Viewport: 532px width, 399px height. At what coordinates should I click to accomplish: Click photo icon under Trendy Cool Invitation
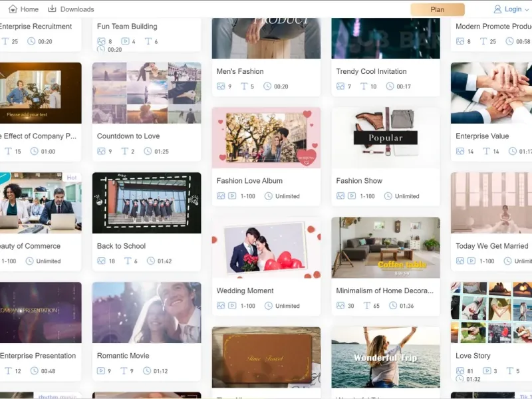tap(340, 86)
